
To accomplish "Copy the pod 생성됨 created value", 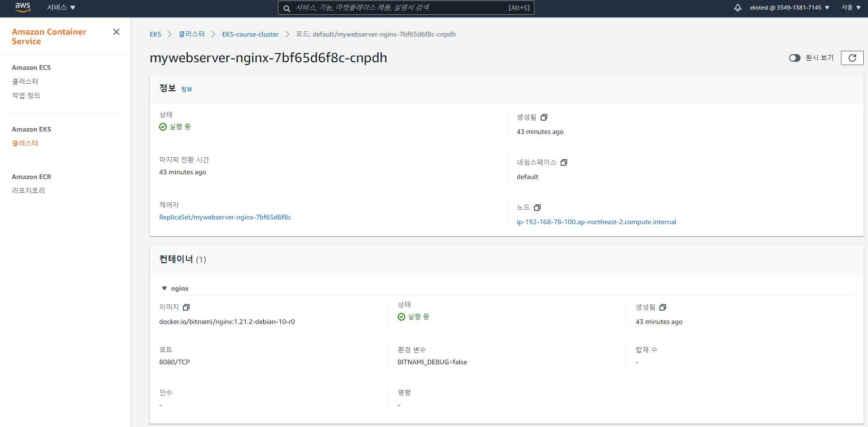I will (x=544, y=117).
